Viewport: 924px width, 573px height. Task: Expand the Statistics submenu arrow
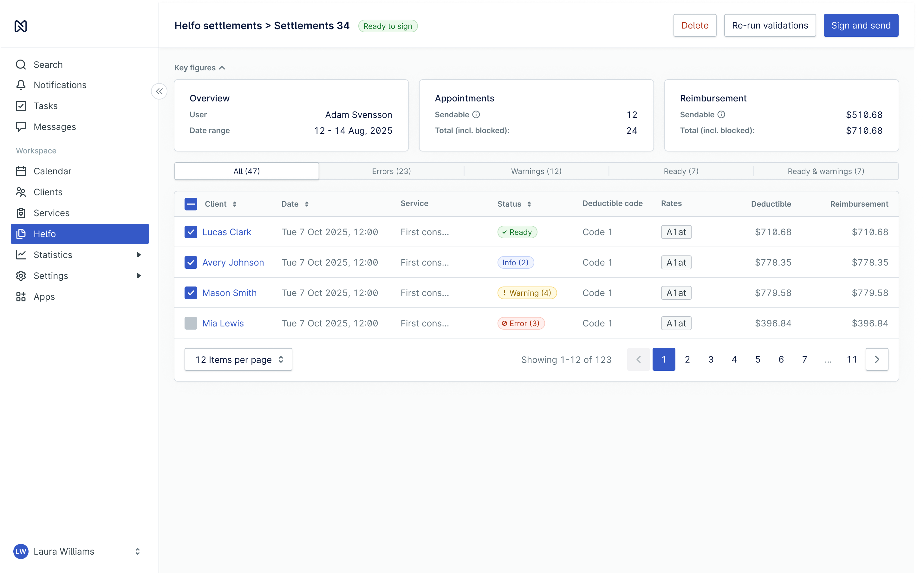coord(139,255)
